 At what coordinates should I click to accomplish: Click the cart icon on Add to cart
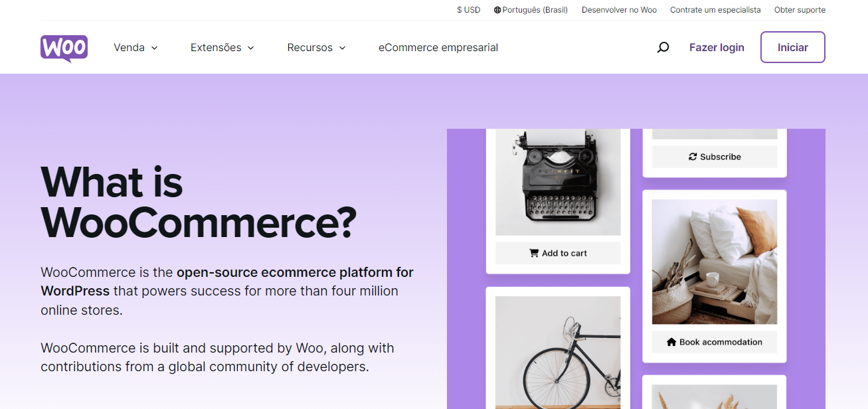pyautogui.click(x=533, y=253)
